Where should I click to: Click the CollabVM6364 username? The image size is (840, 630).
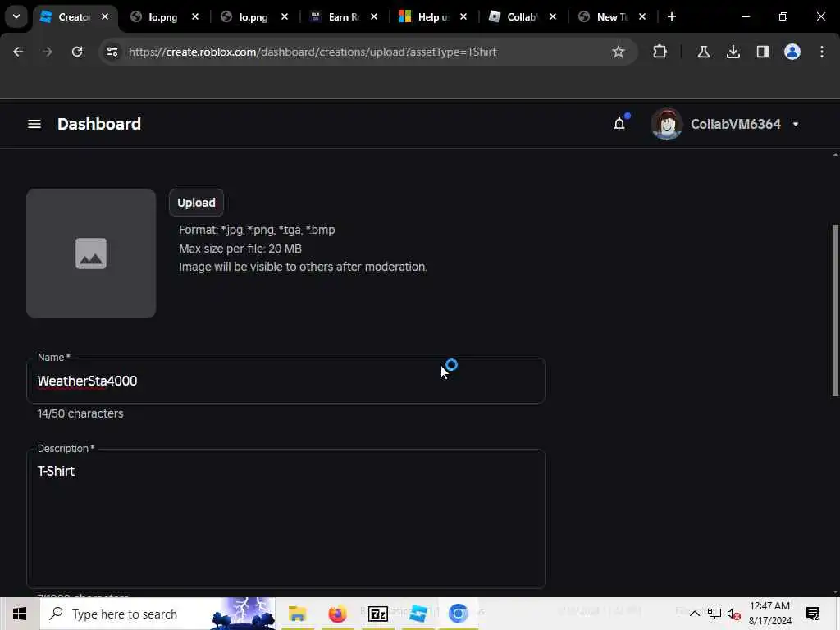tap(736, 125)
